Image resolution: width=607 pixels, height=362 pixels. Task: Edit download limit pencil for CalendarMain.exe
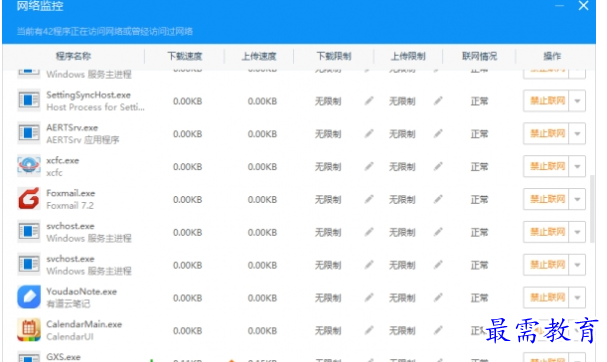(369, 331)
